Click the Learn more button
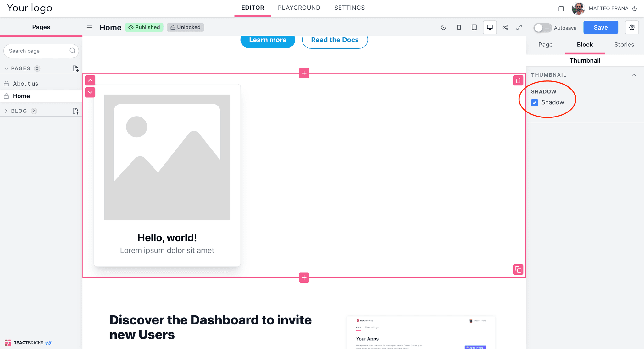This screenshot has width=644, height=349. 268,40
